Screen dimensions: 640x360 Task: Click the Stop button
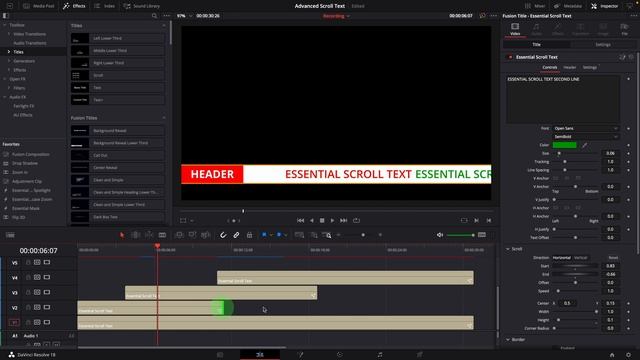pos(322,220)
